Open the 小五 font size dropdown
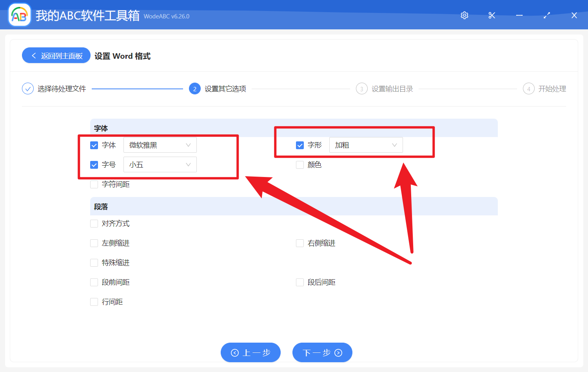Image resolution: width=588 pixels, height=372 pixels. (x=160, y=164)
